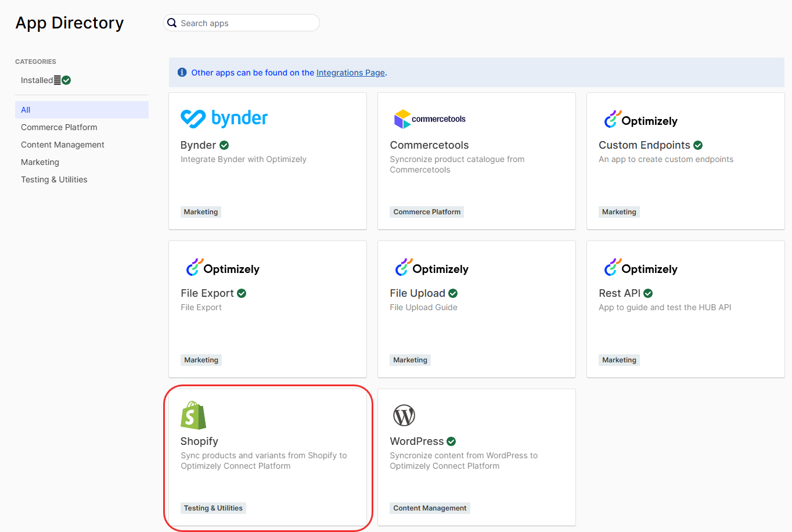Screen dimensions: 792x532
Task: Click the installed checkmark beside Rest API
Action: tap(648, 293)
